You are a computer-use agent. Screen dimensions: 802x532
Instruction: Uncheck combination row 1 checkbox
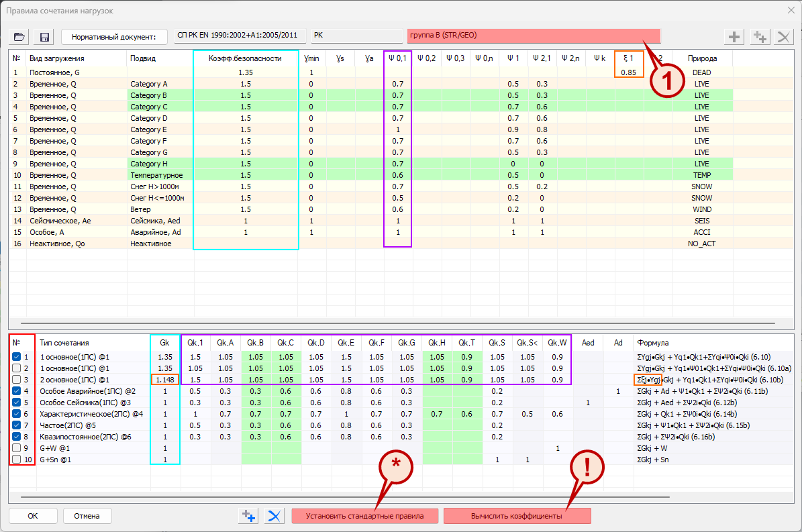click(16, 357)
